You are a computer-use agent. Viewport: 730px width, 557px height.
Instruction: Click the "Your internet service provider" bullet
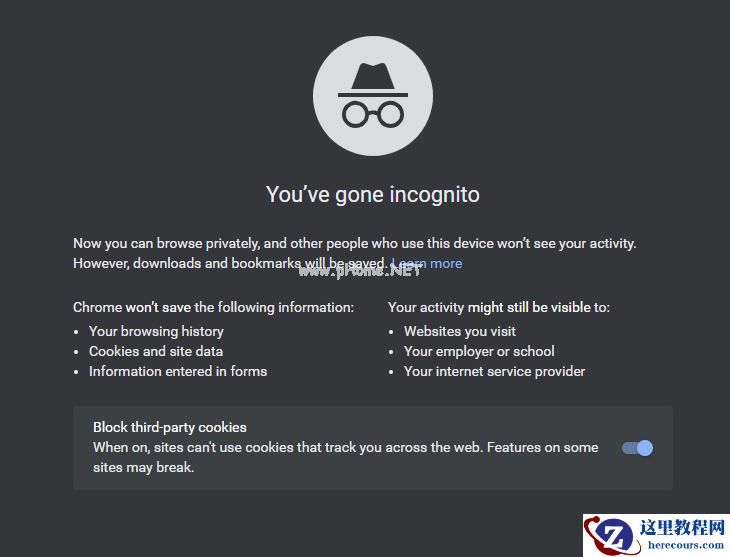494,371
